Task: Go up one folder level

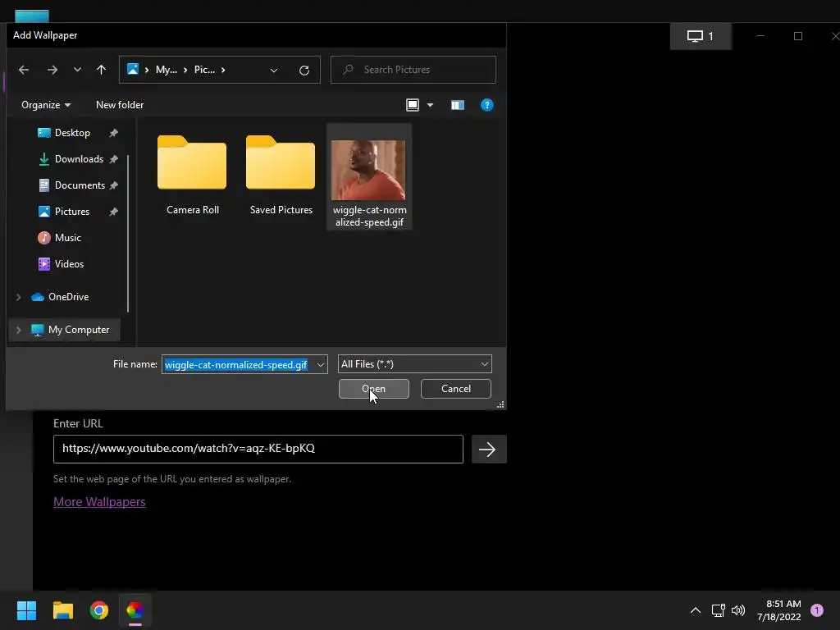Action: [x=101, y=70]
